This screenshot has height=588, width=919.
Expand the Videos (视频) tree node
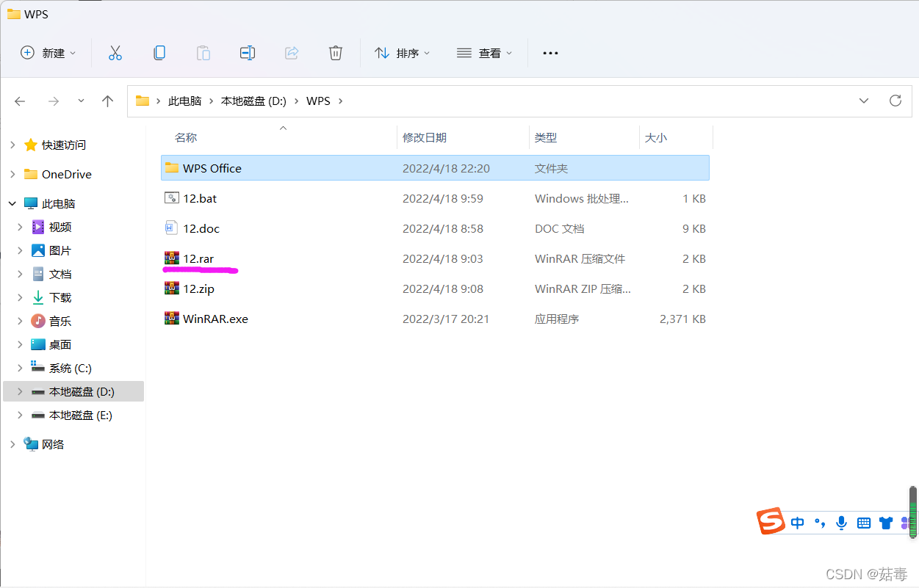(x=21, y=228)
